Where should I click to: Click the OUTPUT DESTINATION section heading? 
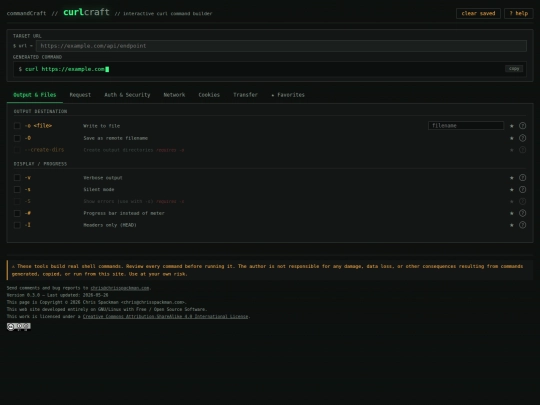pyautogui.click(x=40, y=111)
